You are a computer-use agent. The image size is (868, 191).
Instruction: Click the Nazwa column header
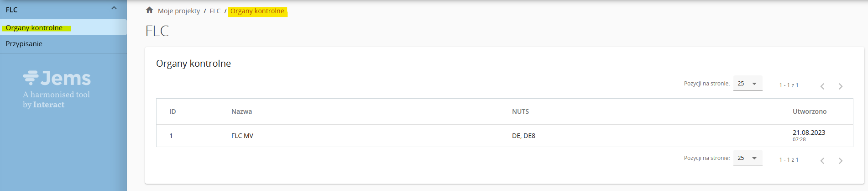241,111
